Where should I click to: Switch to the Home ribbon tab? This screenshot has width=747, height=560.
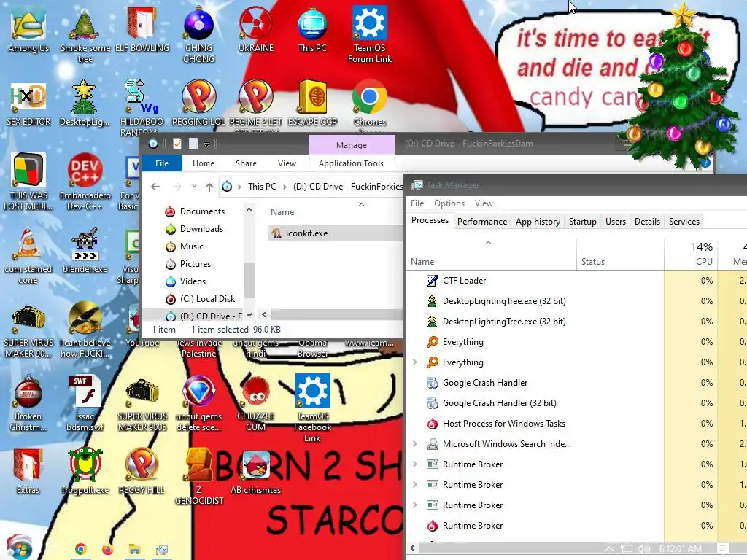204,163
